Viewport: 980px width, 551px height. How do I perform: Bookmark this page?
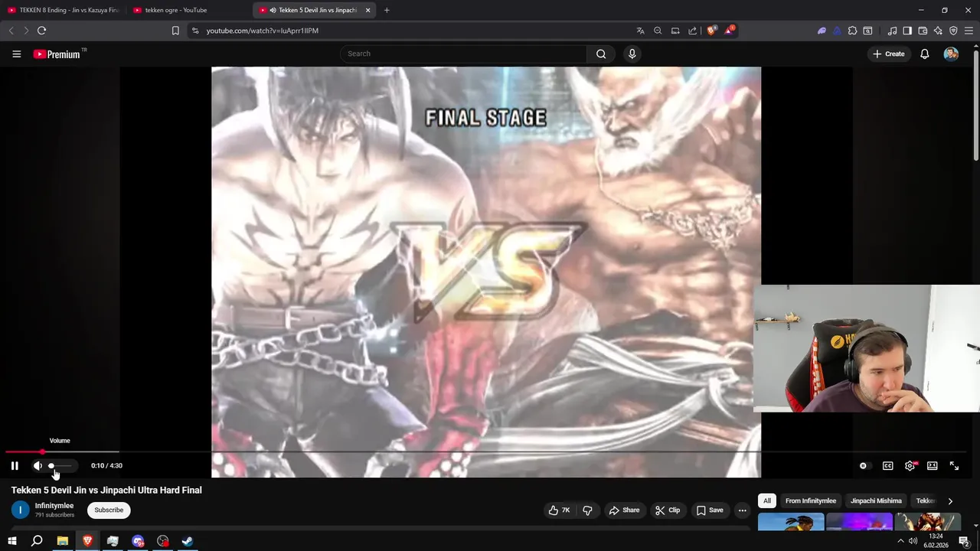pyautogui.click(x=175, y=31)
